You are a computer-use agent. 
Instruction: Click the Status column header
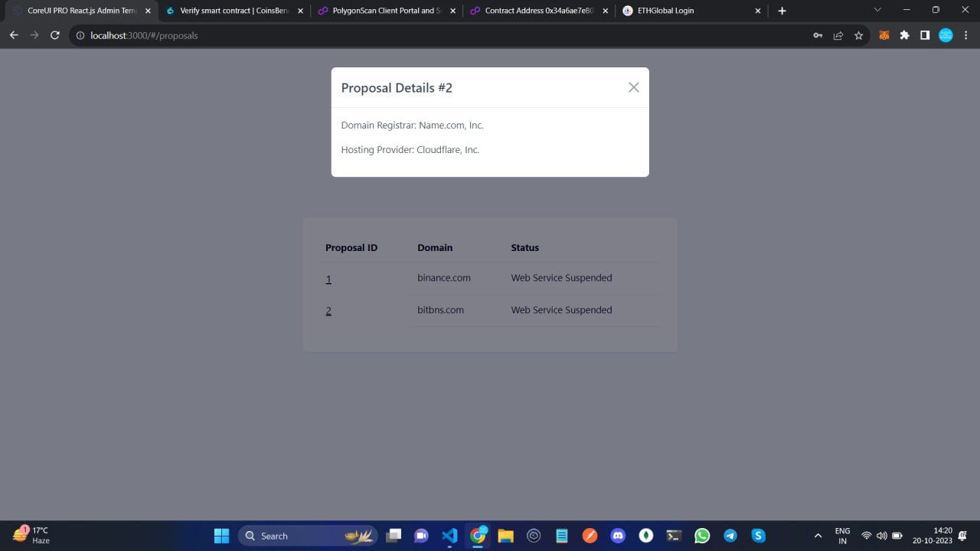click(525, 248)
